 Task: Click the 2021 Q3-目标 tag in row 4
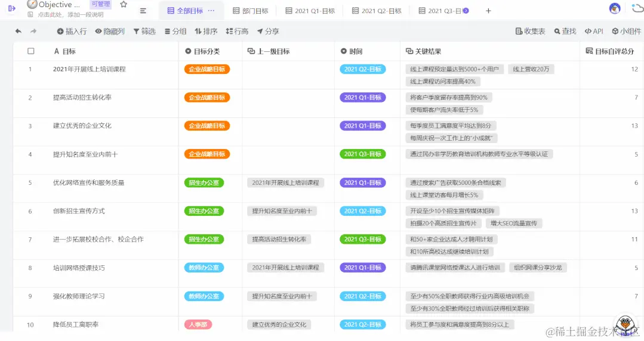363,154
